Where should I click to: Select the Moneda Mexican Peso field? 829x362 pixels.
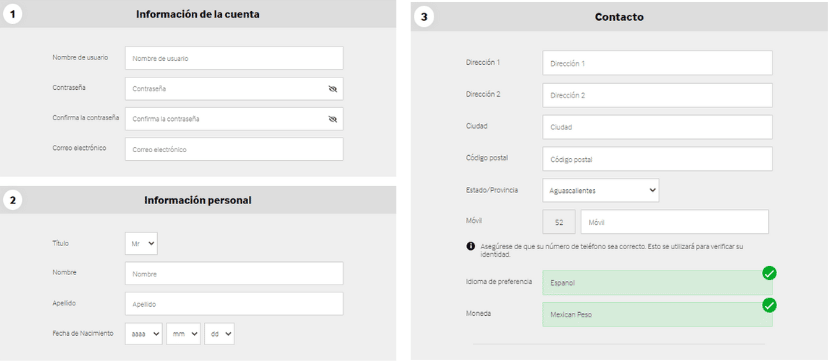point(657,314)
